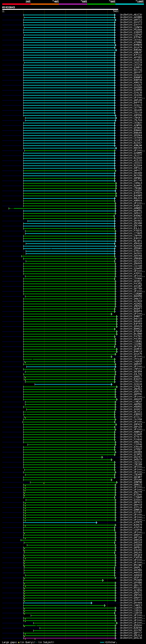Viewport: 146px width, 644px height.
Task: Select hit label UniRef100_B2W7A4
Action: click(x=131, y=628)
